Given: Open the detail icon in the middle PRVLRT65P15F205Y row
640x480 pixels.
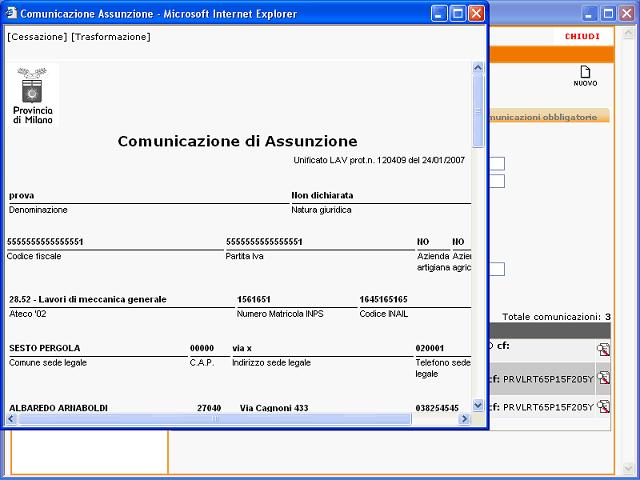Looking at the screenshot, I should 603,378.
